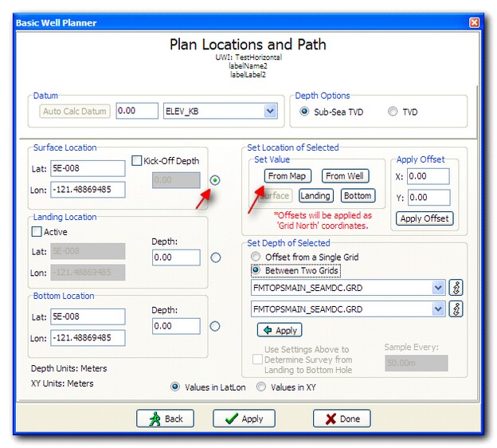The image size is (497, 448).
Task: Select the TVD depth option
Action: click(393, 112)
